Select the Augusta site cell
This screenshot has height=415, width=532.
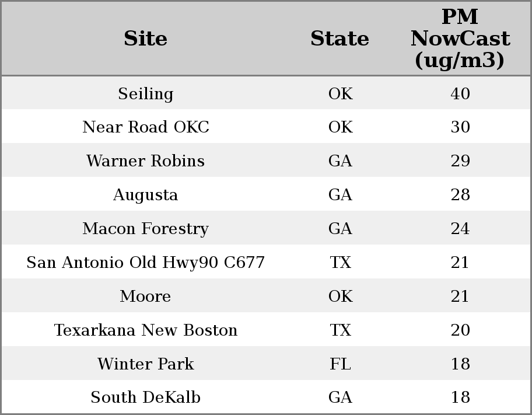[145, 195]
